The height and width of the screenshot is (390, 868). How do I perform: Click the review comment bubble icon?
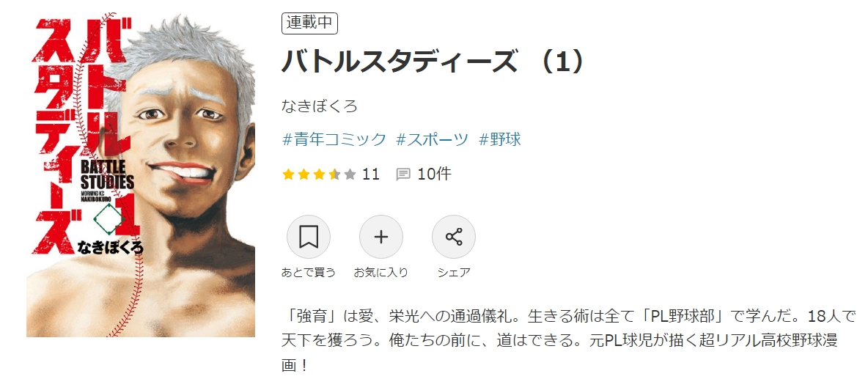(x=403, y=174)
